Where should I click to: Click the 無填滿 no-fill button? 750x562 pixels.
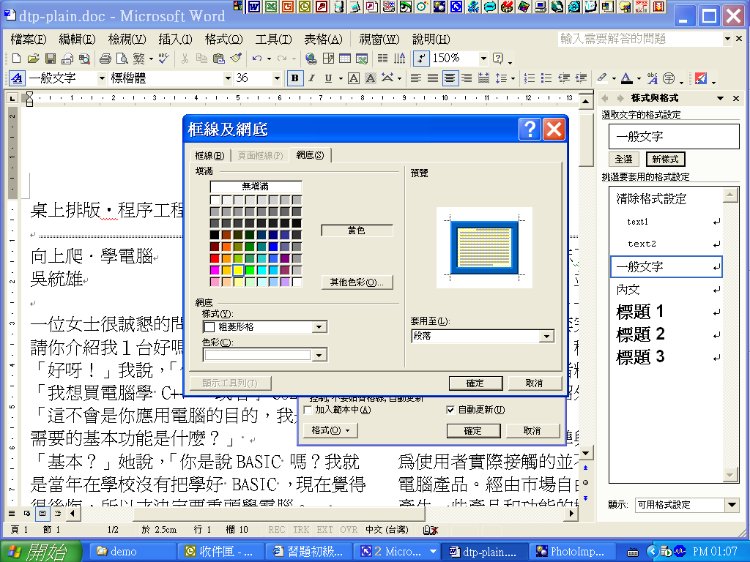256,187
